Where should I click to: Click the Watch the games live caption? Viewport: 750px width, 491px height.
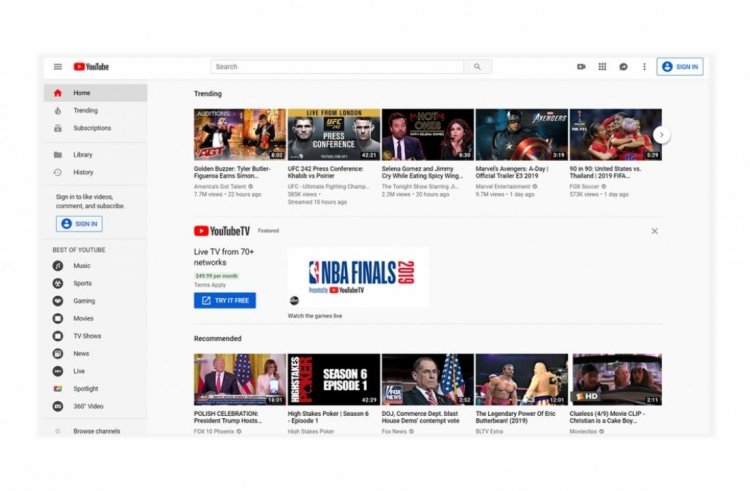[315, 316]
